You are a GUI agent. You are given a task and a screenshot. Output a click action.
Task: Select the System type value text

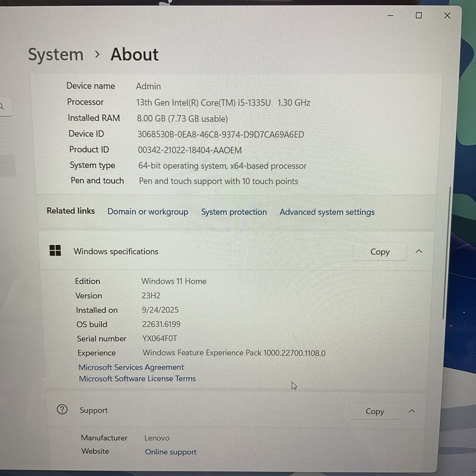(222, 166)
